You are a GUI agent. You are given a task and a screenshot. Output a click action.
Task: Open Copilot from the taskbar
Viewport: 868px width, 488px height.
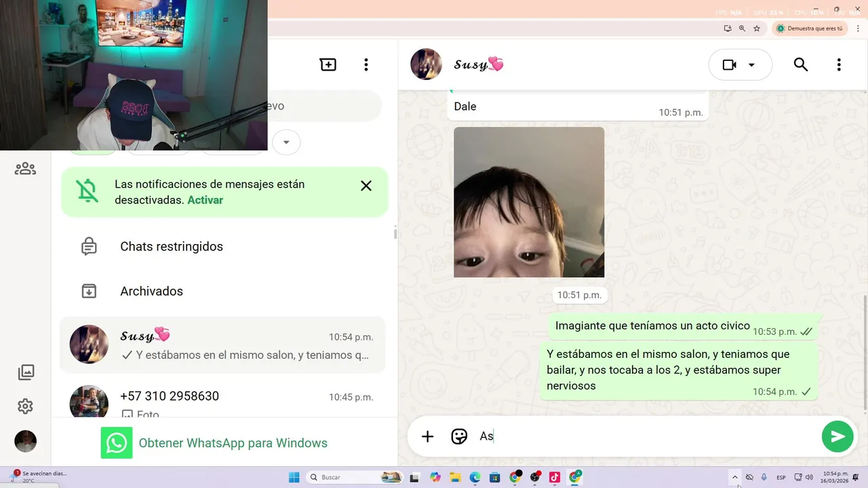pyautogui.click(x=435, y=477)
